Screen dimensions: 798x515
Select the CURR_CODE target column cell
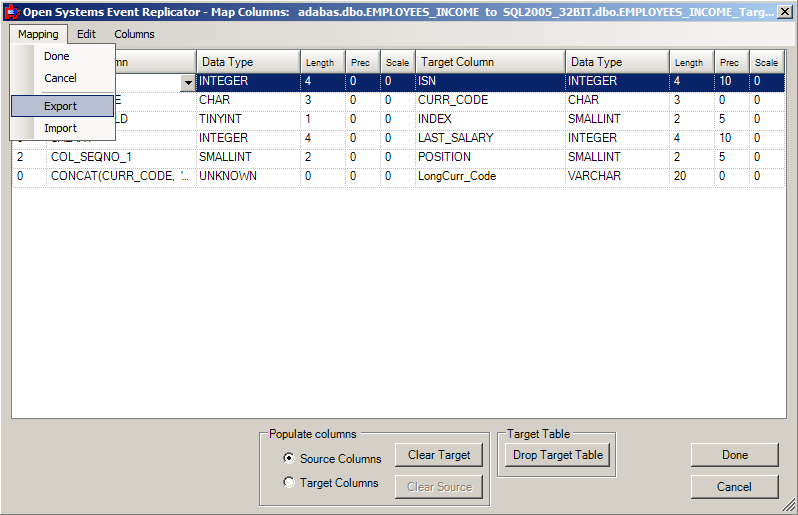point(490,100)
